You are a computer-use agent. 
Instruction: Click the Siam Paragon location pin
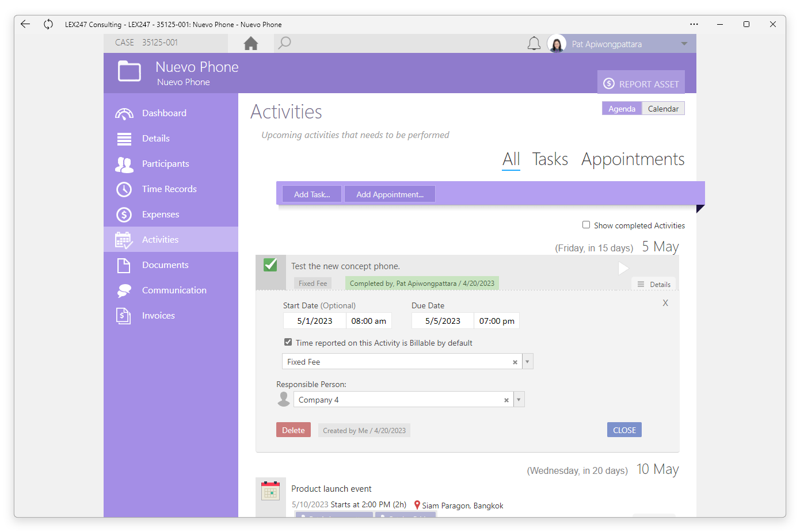pyautogui.click(x=417, y=505)
